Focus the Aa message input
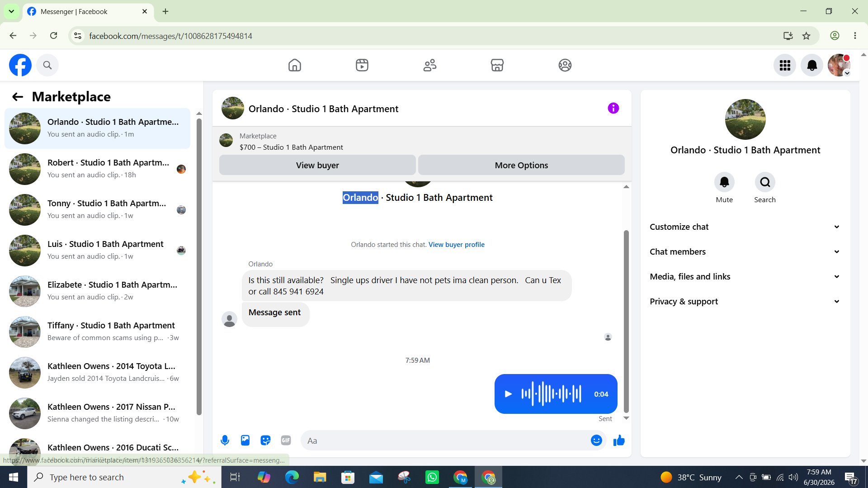Viewport: 868px width, 488px height. (445, 441)
